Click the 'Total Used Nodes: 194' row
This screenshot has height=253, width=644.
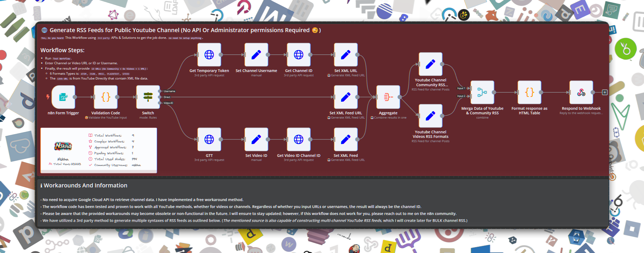113,159
